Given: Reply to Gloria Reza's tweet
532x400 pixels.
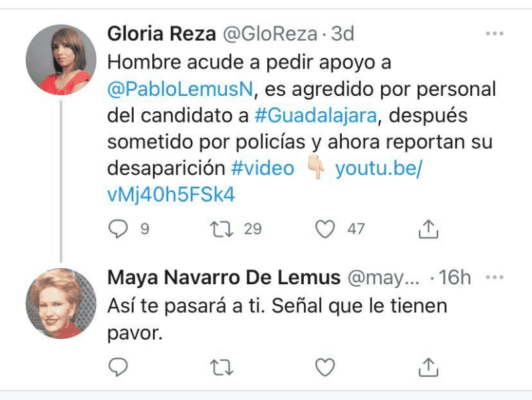Looking at the screenshot, I should pyautogui.click(x=117, y=229).
